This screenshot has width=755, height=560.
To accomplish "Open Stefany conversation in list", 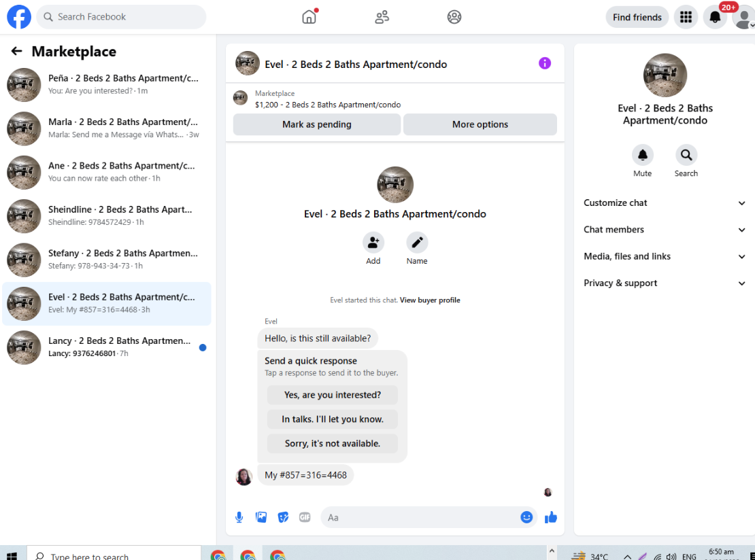I will (107, 260).
